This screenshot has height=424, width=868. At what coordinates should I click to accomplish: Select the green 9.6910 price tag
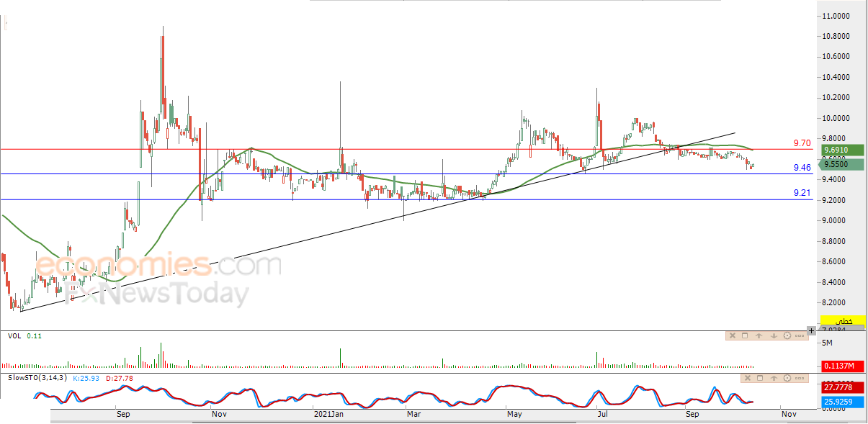[843, 150]
